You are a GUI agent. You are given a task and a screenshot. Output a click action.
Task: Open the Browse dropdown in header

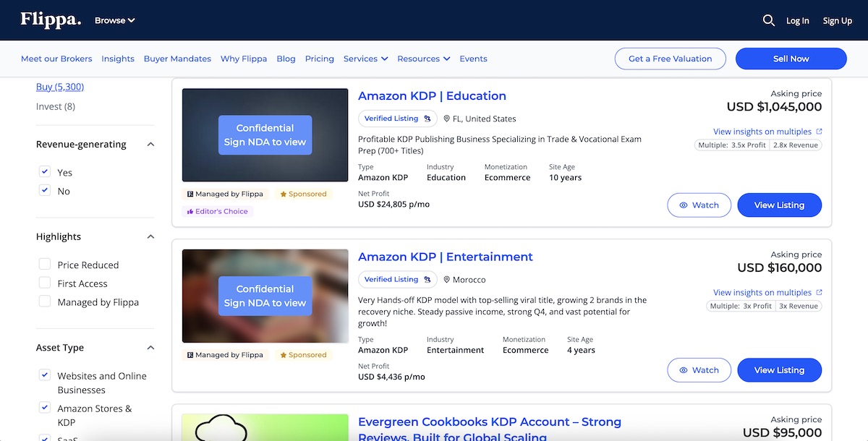[115, 20]
